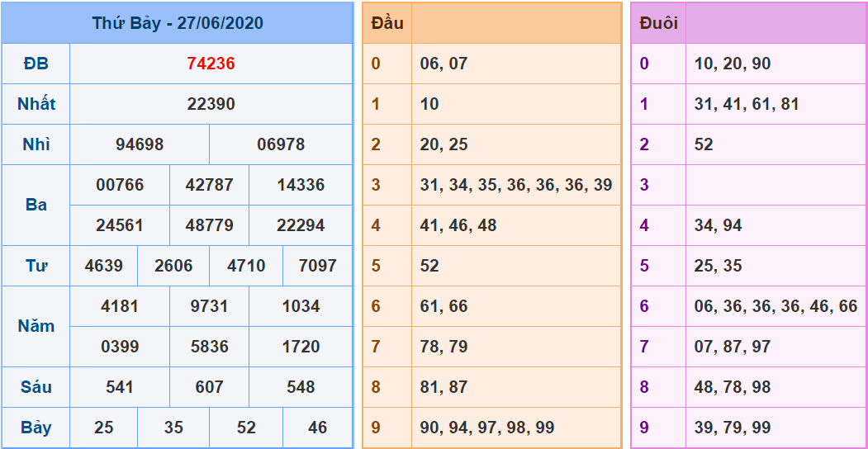This screenshot has height=449, width=868.
Task: Click the Nhì prize number 94698
Action: coord(140,144)
